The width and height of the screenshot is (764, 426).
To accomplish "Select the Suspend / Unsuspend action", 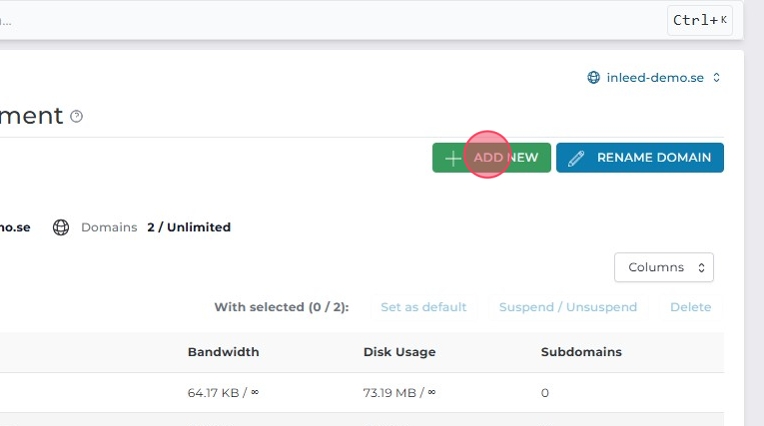I will [x=568, y=307].
